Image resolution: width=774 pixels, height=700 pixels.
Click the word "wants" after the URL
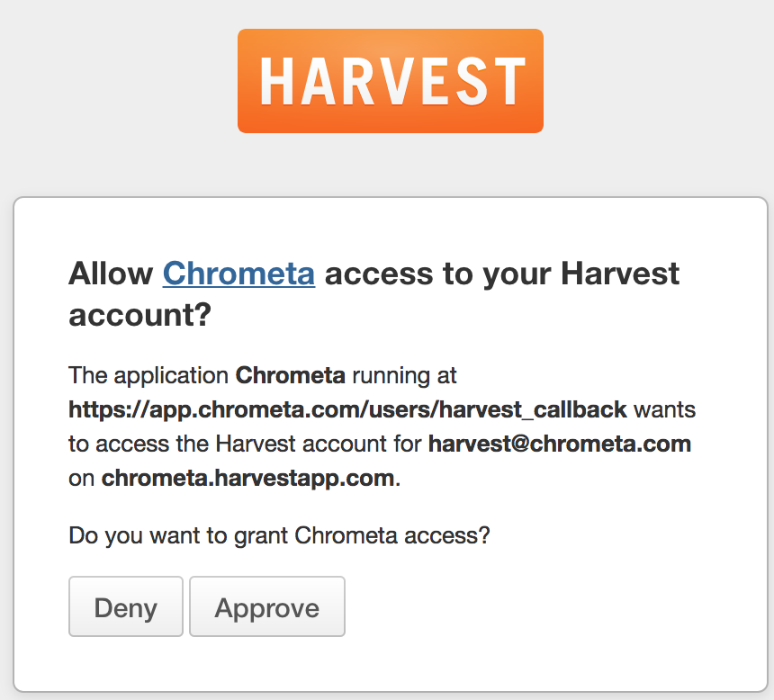click(665, 409)
